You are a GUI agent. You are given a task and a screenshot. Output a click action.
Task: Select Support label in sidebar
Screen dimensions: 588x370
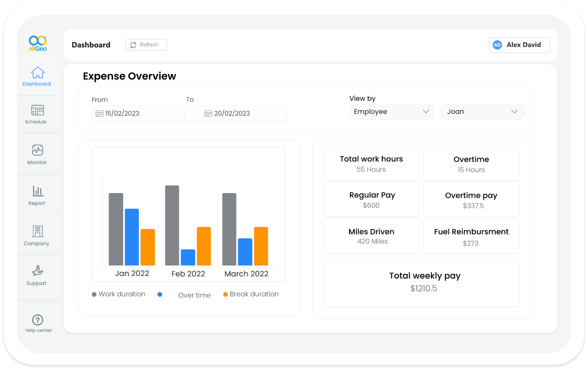[36, 283]
